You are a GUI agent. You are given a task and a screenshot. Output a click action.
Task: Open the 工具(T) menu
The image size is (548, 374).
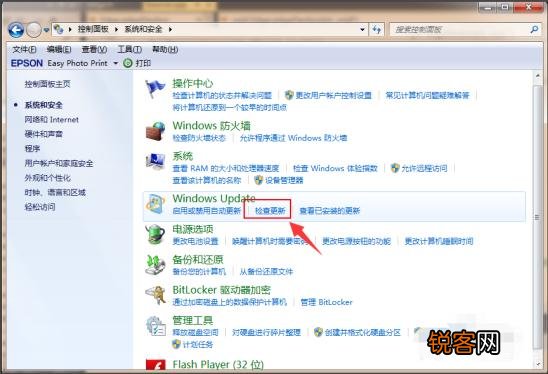point(129,50)
